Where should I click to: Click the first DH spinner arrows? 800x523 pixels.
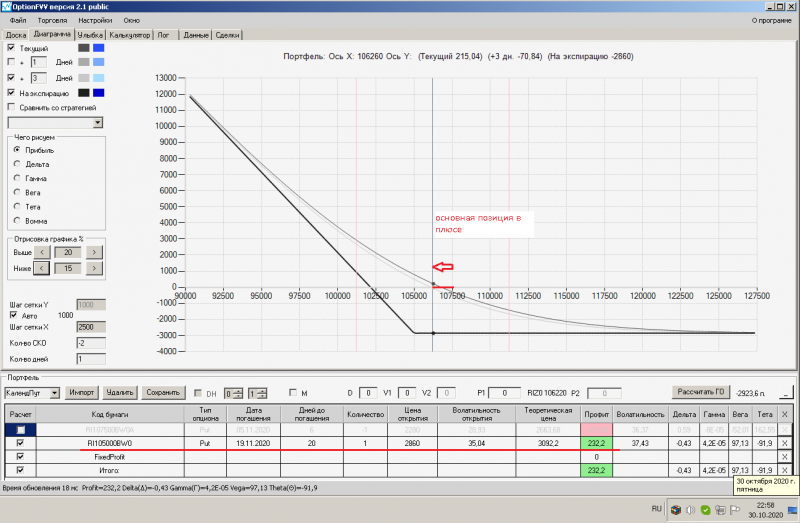point(238,393)
